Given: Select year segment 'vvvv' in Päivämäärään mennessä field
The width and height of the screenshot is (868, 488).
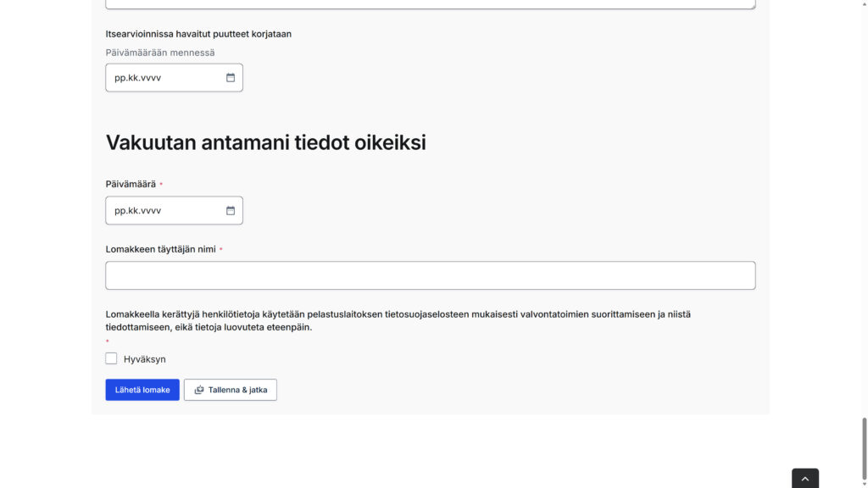Looking at the screenshot, I should coord(151,78).
